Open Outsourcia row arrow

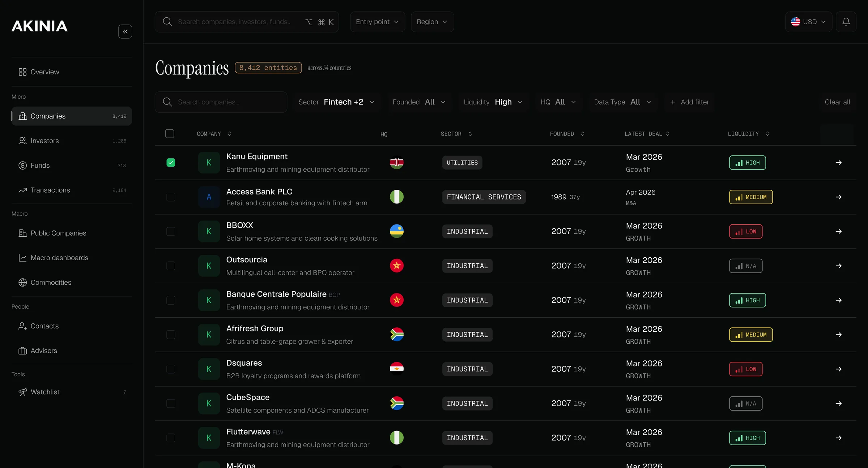point(838,266)
